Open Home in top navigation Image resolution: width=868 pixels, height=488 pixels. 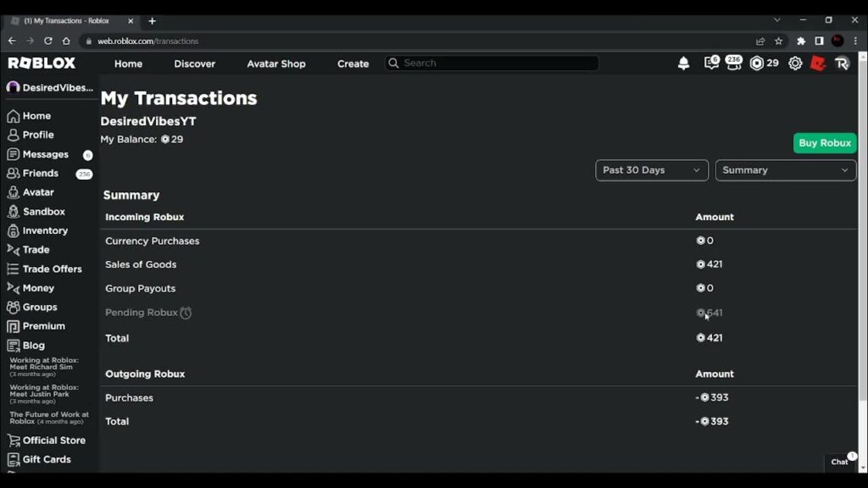pos(129,64)
